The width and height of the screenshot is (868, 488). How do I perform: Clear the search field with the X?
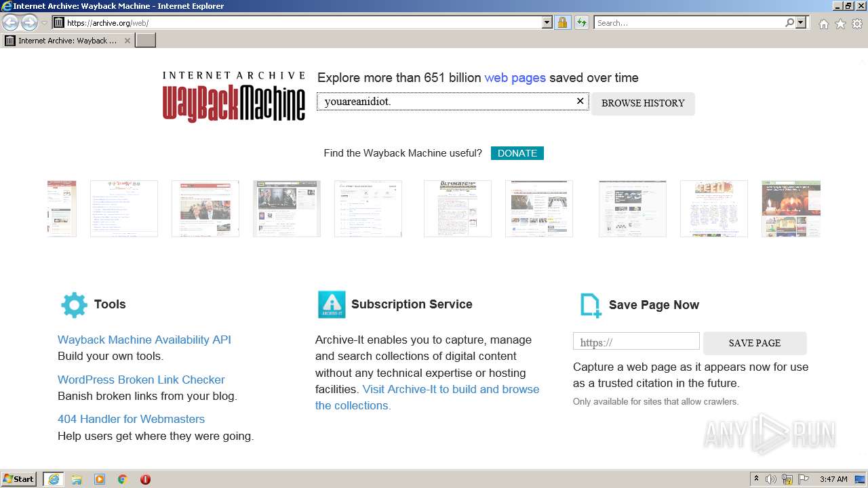(580, 101)
